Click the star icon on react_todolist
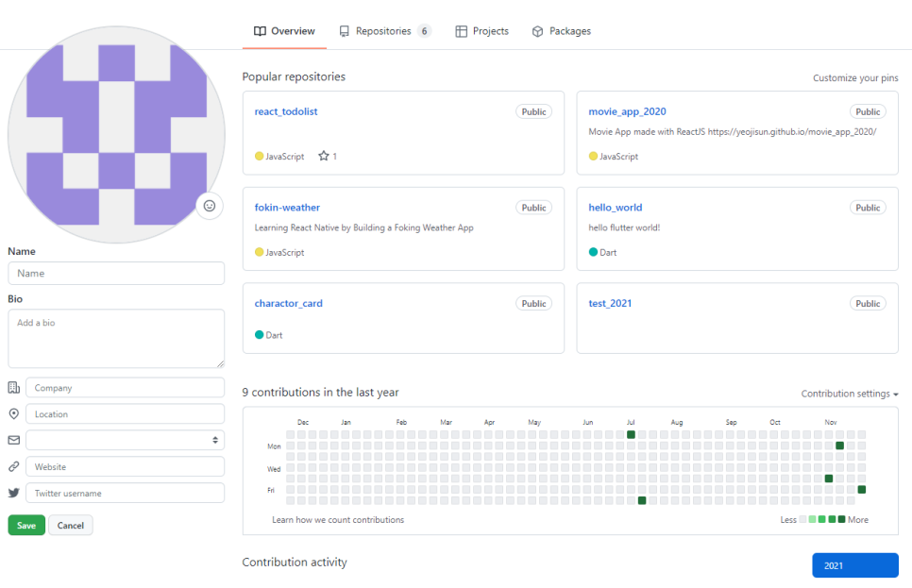This screenshot has width=912, height=588. tap(324, 156)
